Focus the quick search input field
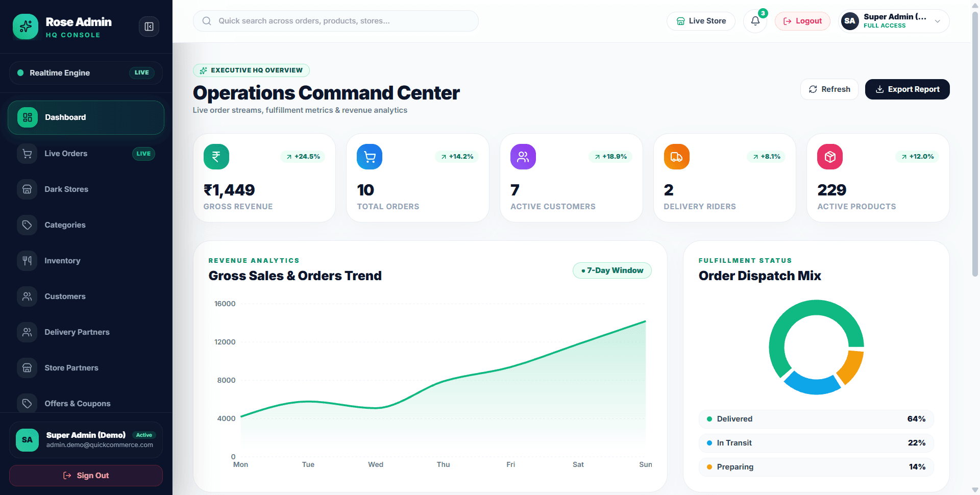Viewport: 980px width, 495px height. click(336, 21)
